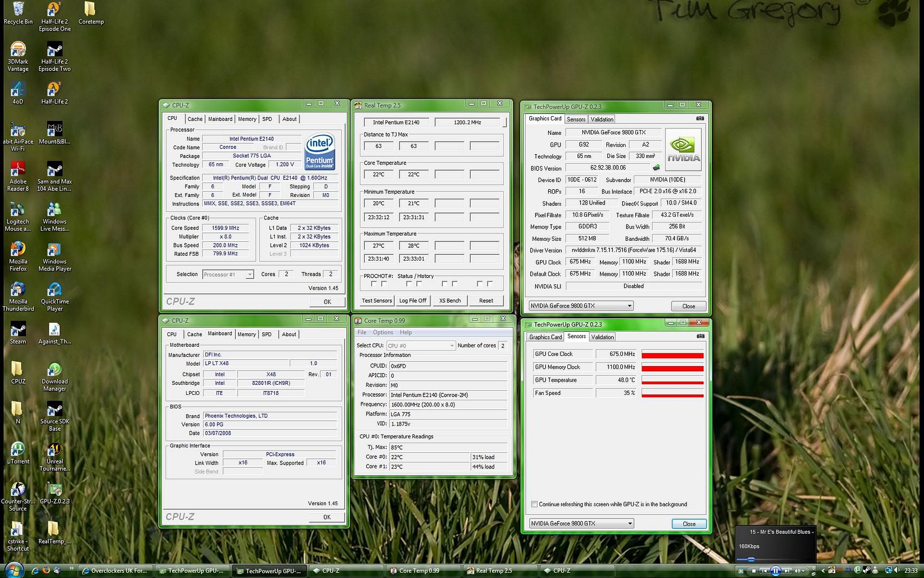Open the Recycle Bin desktop icon
The width and height of the screenshot is (924, 578).
pos(18,13)
